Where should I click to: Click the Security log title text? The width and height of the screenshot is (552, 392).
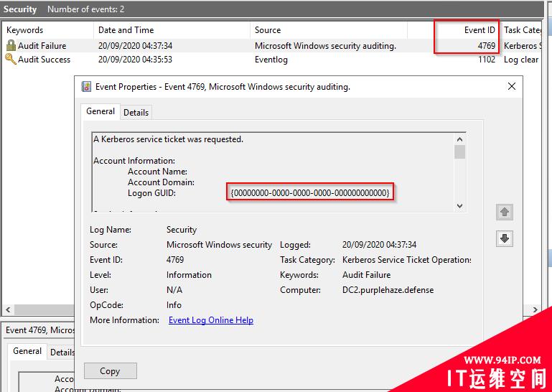[x=19, y=9]
